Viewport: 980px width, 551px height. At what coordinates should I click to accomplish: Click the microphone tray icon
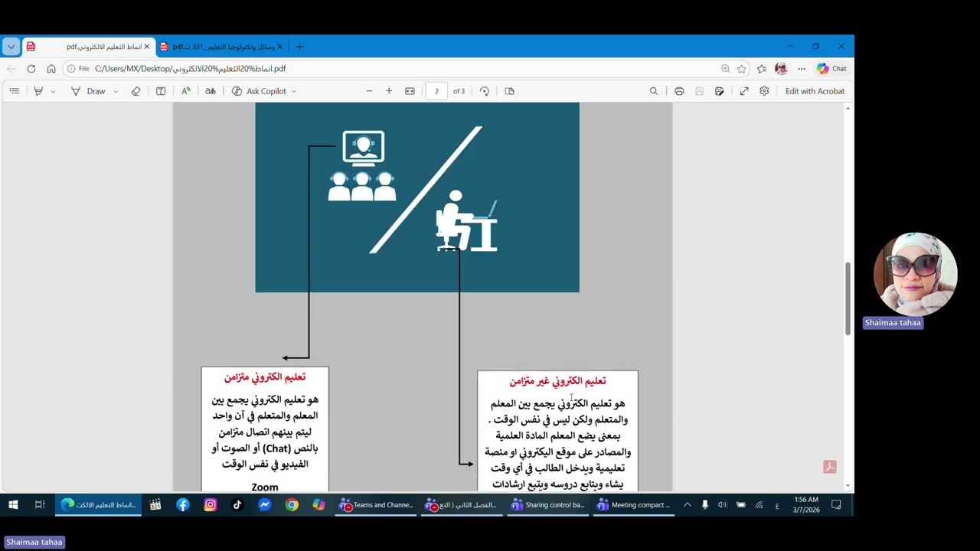(x=705, y=505)
